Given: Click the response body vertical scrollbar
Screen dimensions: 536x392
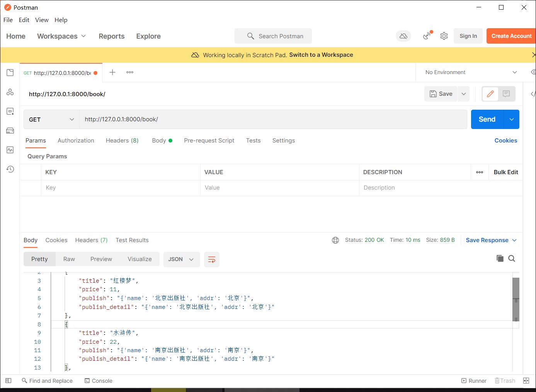Looking at the screenshot, I should 516,299.
